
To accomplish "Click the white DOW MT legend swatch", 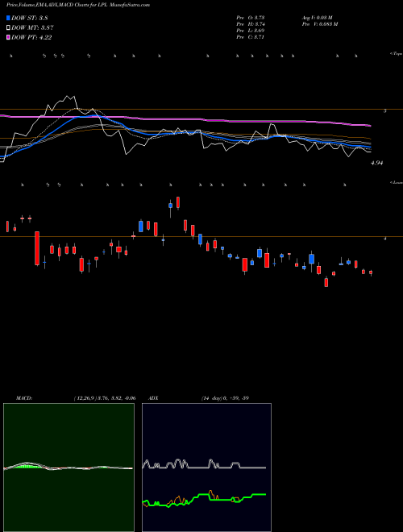I will pos(9,28).
